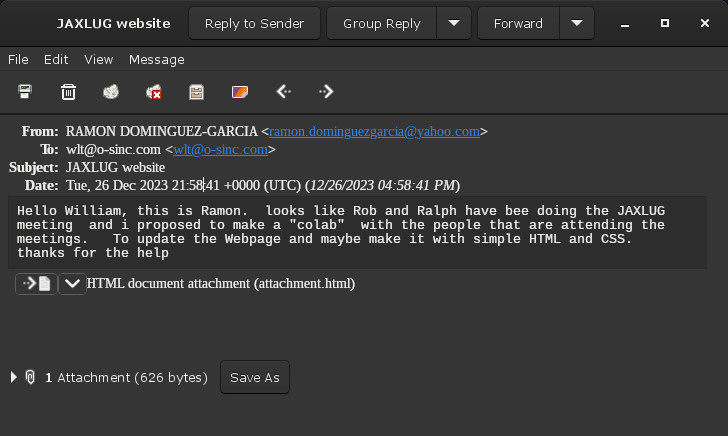
Task: Open the ramon.dominguezgarcia@yahoo.com link
Action: click(374, 131)
